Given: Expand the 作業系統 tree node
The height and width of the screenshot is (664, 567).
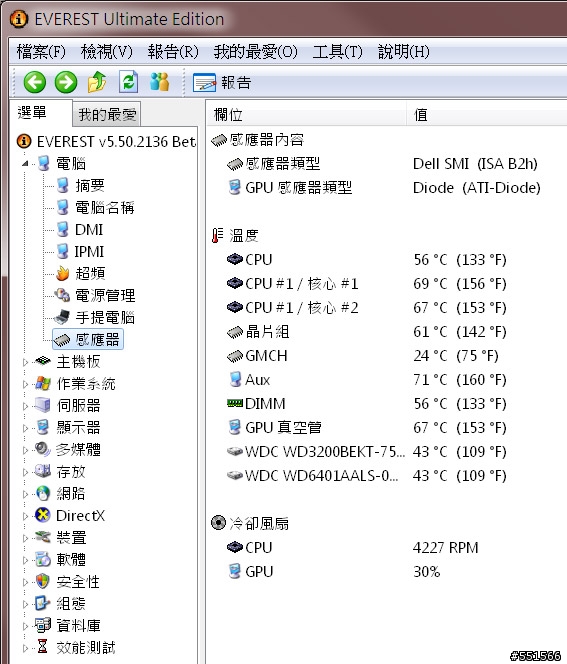Looking at the screenshot, I should pos(25,384).
